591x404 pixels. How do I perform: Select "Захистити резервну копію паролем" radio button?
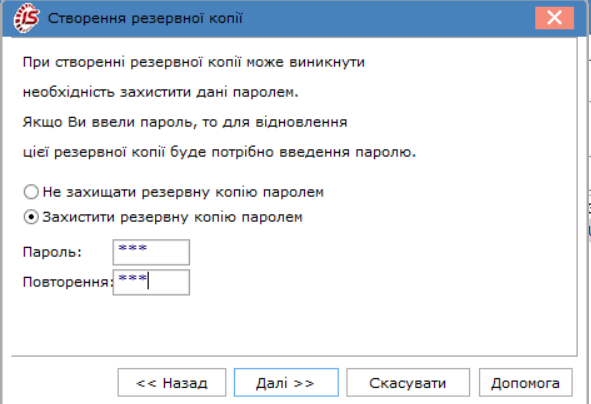pos(31,217)
